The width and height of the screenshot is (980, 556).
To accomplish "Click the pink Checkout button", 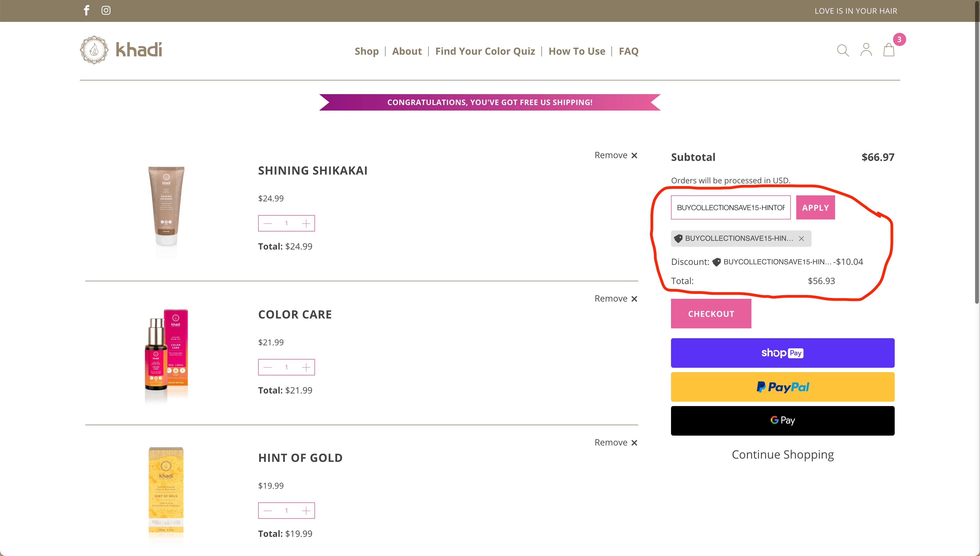I will click(711, 314).
